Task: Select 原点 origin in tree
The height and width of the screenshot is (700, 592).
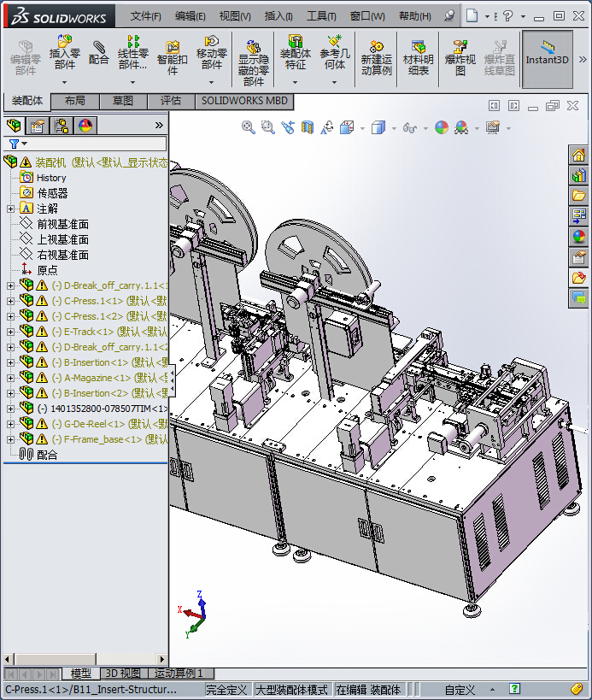Action: pos(47,271)
